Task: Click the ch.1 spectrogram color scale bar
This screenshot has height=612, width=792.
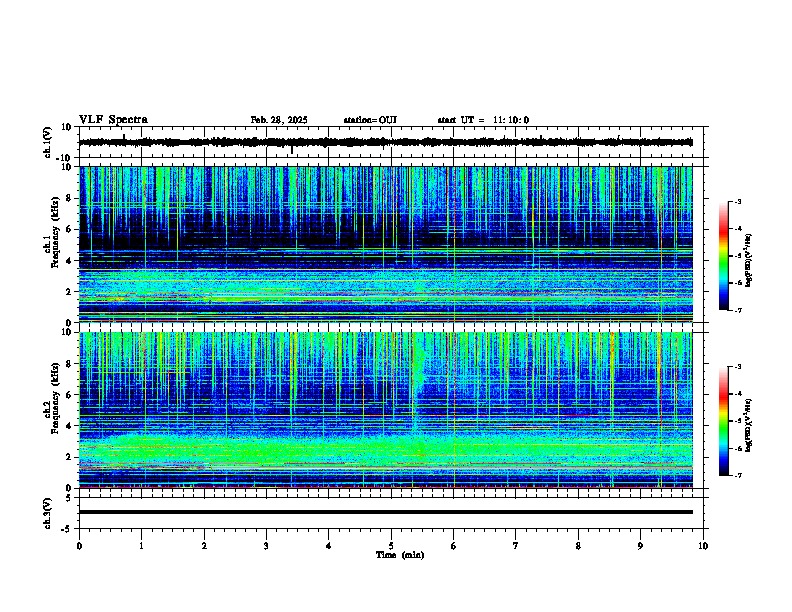Action: (x=724, y=256)
